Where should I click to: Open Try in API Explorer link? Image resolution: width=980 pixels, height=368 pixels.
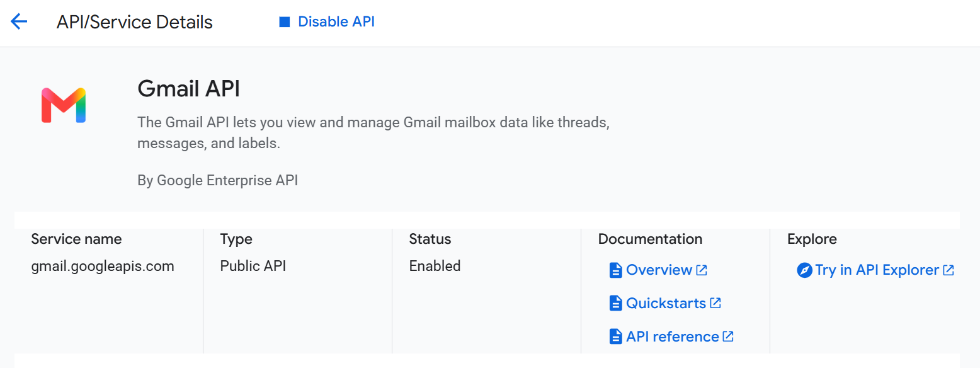(x=876, y=270)
